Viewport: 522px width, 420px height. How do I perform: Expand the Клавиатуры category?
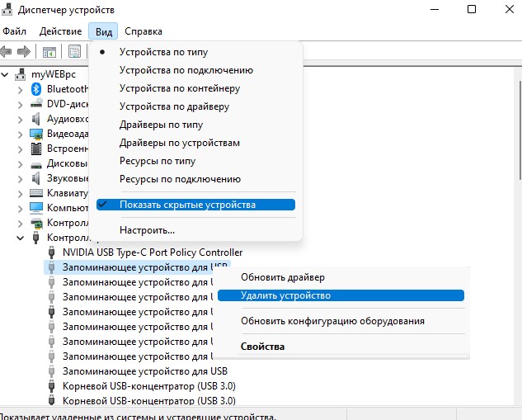[x=21, y=194]
